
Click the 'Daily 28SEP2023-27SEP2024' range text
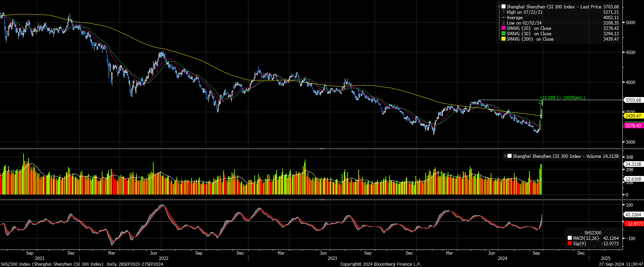click(135, 264)
